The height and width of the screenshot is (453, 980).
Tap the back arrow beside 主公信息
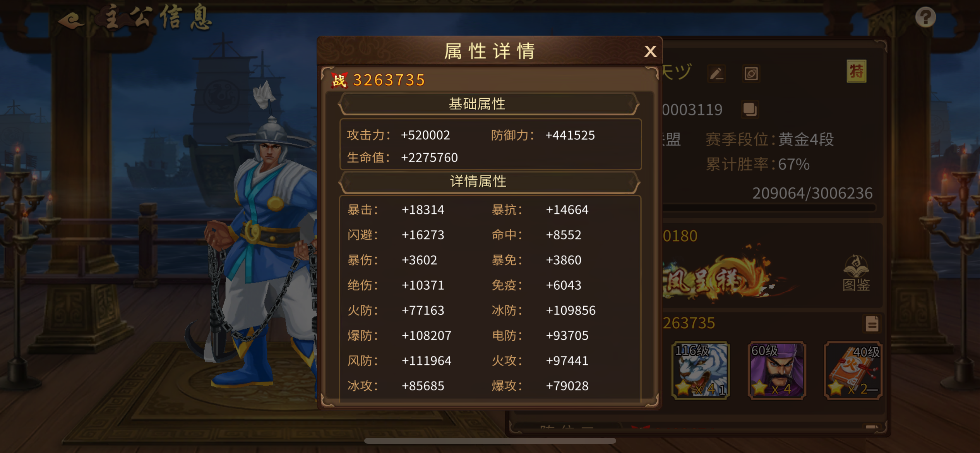[x=72, y=20]
